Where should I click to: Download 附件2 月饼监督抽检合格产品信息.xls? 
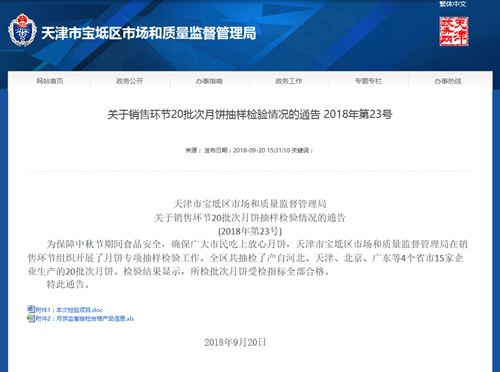click(x=85, y=319)
